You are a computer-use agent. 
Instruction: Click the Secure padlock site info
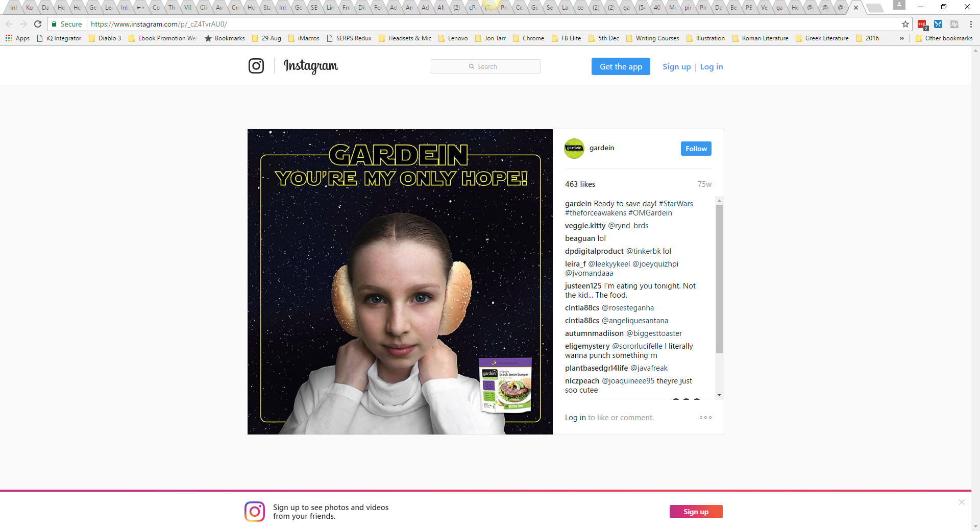(x=67, y=24)
